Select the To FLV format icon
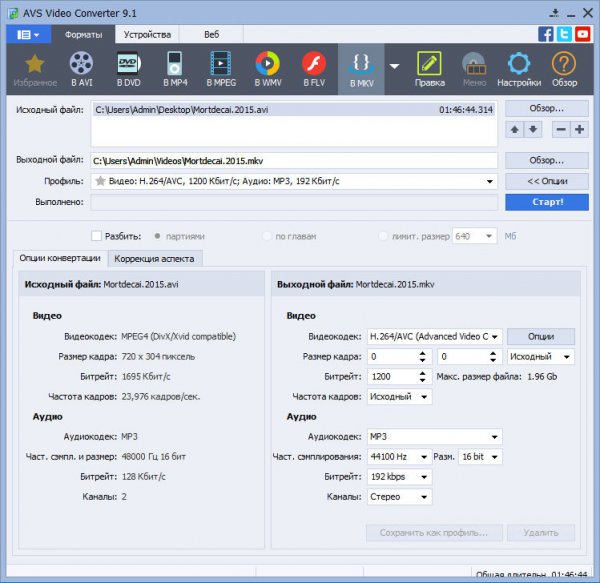The width and height of the screenshot is (600, 583). click(x=314, y=70)
